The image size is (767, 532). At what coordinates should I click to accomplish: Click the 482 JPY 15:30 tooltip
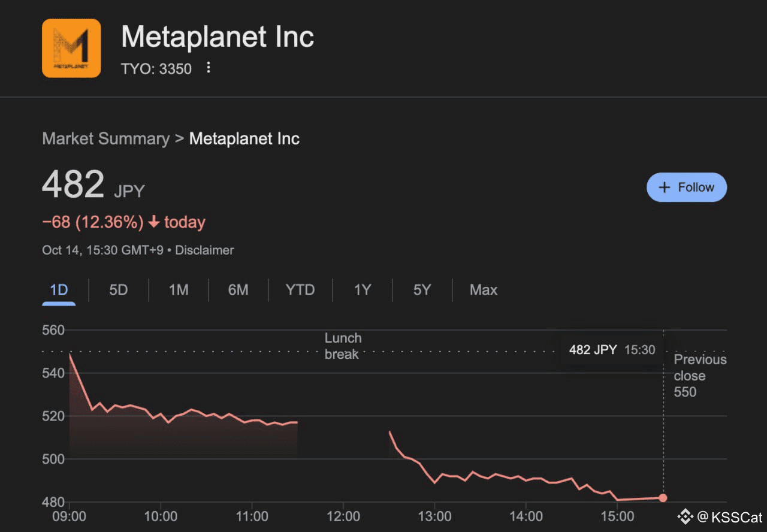pos(612,350)
